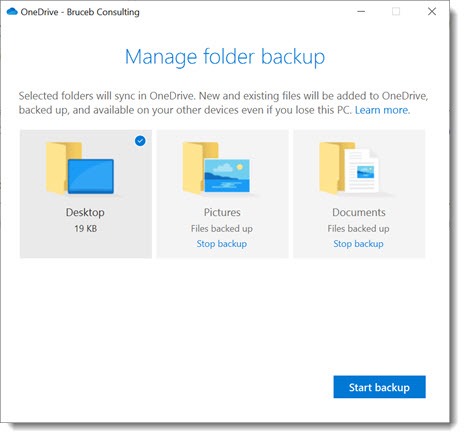The height and width of the screenshot is (439, 465).
Task: Select the Pictures folder icon with landscape photo
Action: click(216, 168)
